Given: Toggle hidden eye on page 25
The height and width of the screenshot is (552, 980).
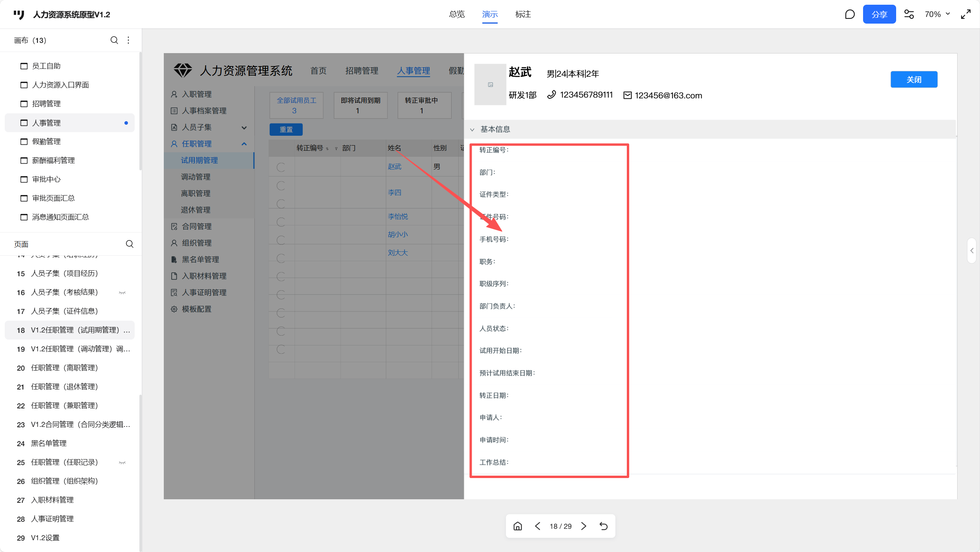Looking at the screenshot, I should pos(122,462).
